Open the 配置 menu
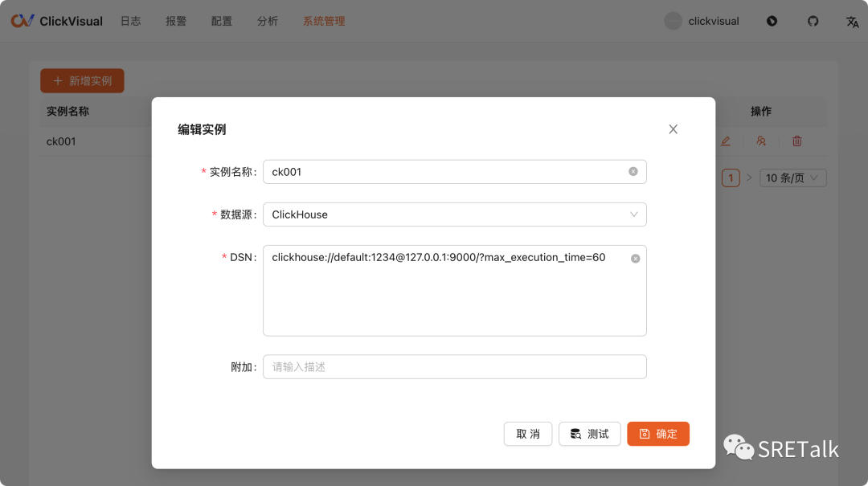Viewport: 868px width, 486px height. [222, 21]
